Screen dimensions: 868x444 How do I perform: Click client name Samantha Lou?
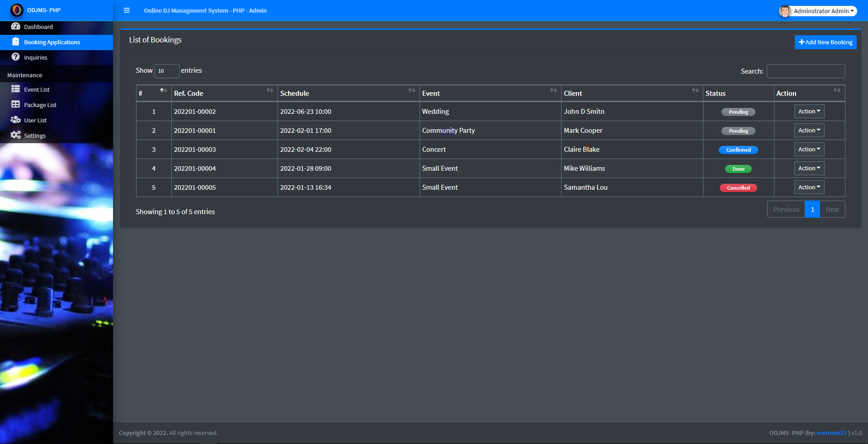pyautogui.click(x=585, y=187)
